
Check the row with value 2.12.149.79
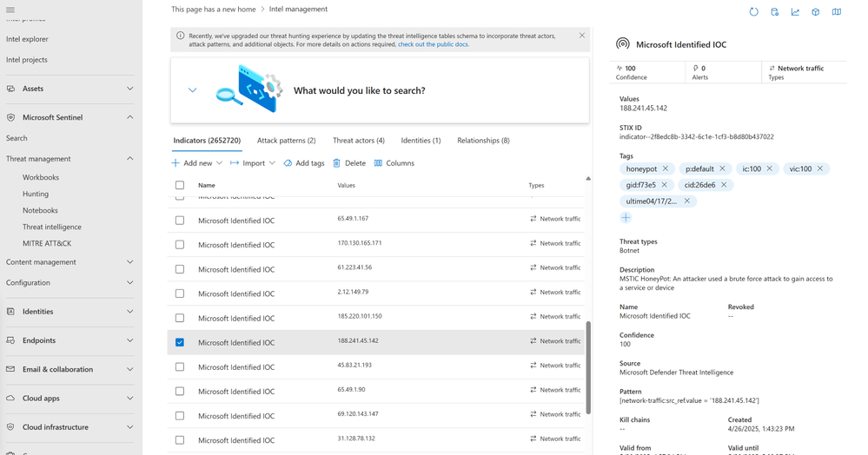180,293
